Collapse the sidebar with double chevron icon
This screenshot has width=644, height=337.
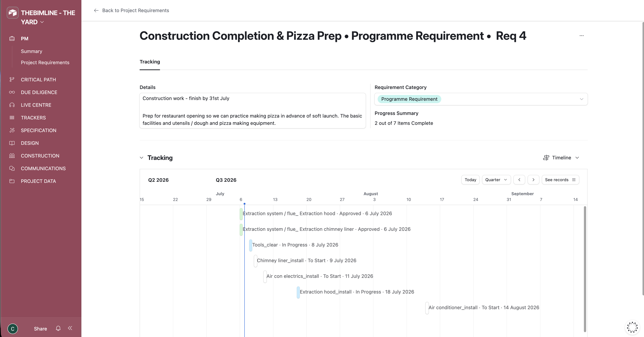pos(70,328)
